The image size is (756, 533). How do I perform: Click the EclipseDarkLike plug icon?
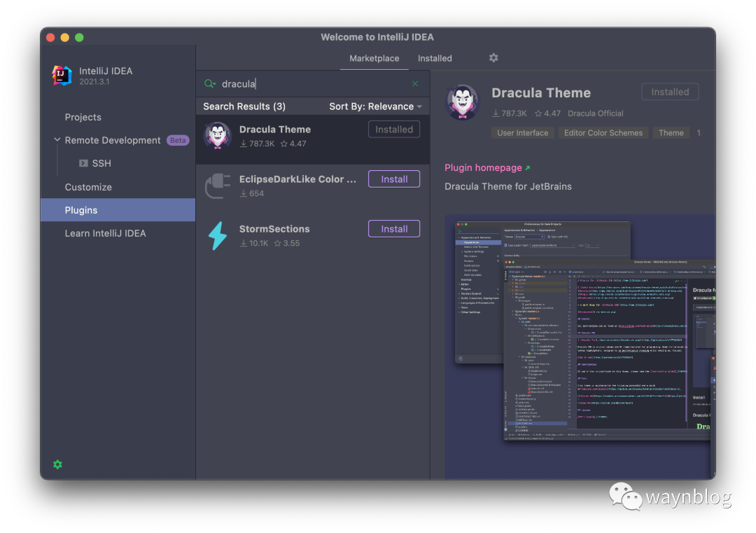pyautogui.click(x=218, y=186)
